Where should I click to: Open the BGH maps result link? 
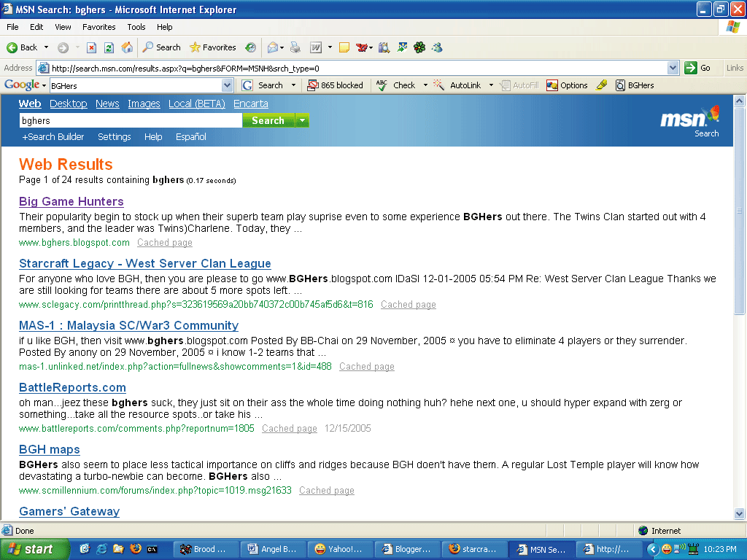(50, 449)
